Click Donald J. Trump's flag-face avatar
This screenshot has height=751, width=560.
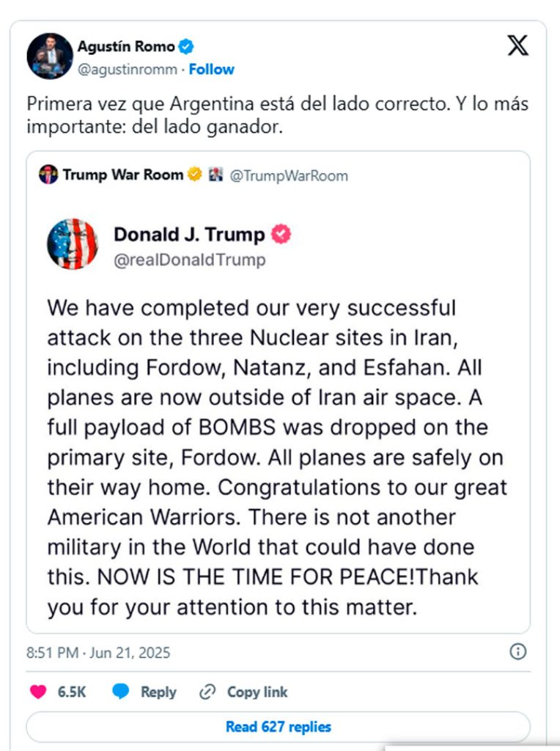coord(73,243)
